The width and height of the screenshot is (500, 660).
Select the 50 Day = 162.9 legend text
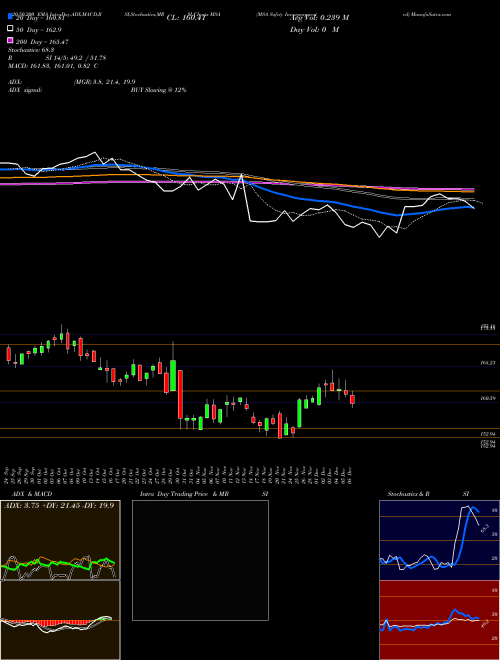coord(39,30)
